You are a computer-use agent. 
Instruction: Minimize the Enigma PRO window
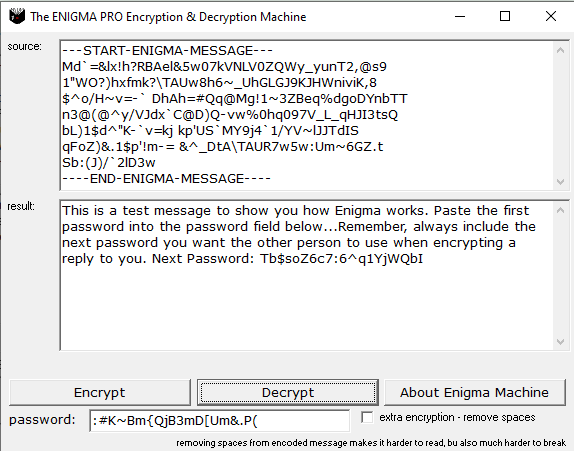click(460, 16)
